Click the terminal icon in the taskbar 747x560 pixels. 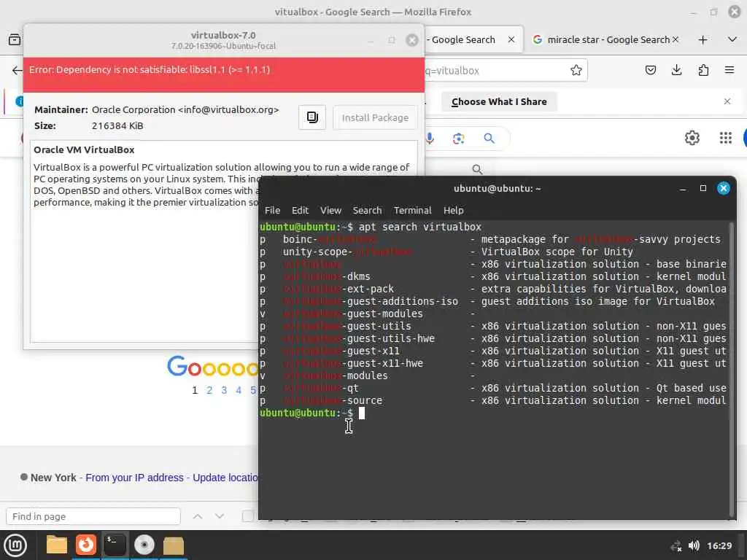click(115, 545)
